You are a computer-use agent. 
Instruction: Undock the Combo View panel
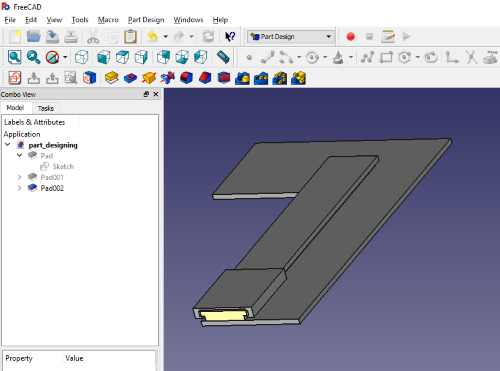coord(146,94)
